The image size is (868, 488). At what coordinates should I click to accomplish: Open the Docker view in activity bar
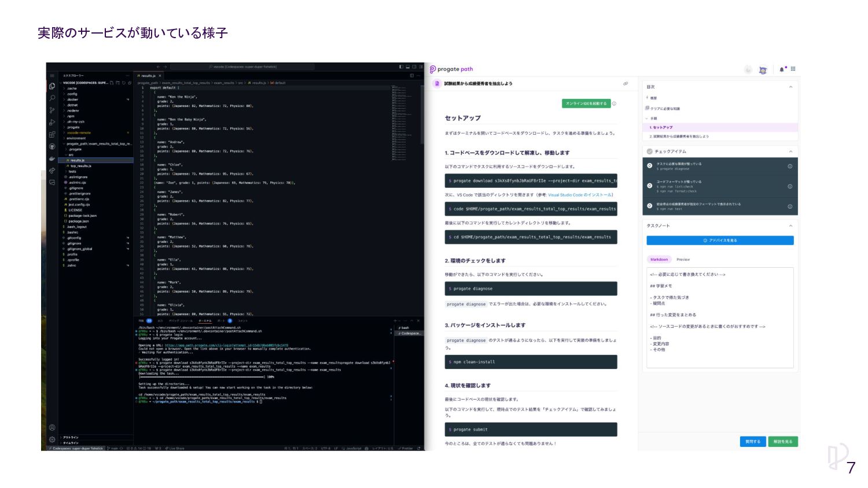[x=52, y=158]
